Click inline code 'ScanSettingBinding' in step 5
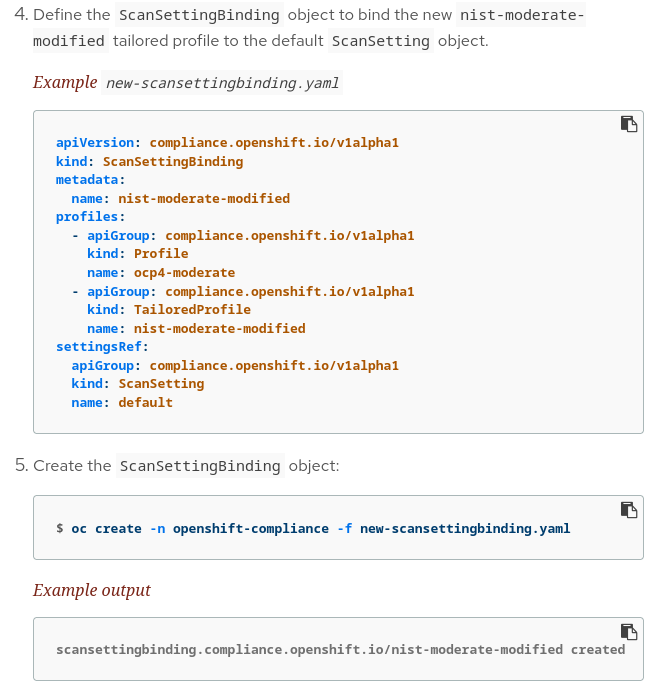The width and height of the screenshot is (654, 690). [x=200, y=466]
